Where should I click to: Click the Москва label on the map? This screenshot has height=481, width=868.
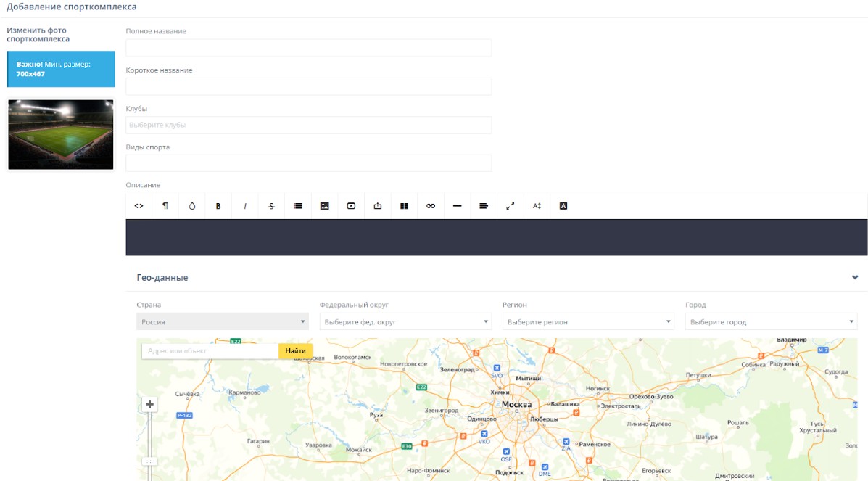click(x=516, y=405)
